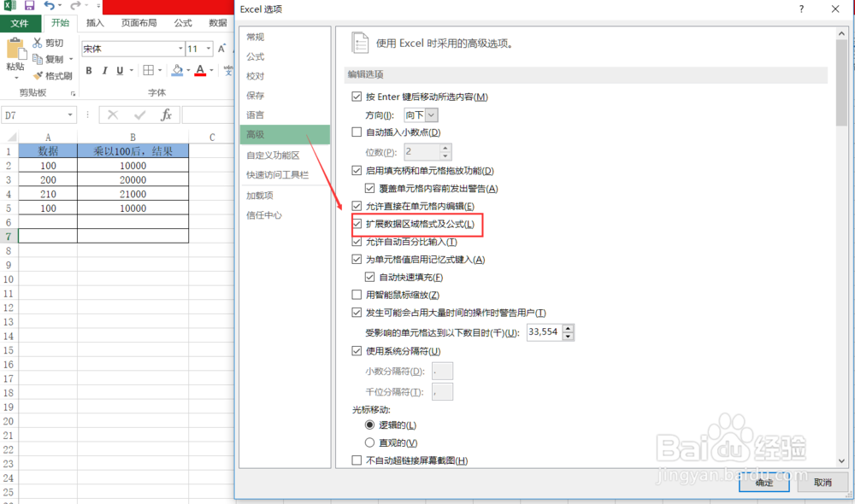Click the Increase Font Size icon
Screen dimensions: 855x504
[222, 49]
